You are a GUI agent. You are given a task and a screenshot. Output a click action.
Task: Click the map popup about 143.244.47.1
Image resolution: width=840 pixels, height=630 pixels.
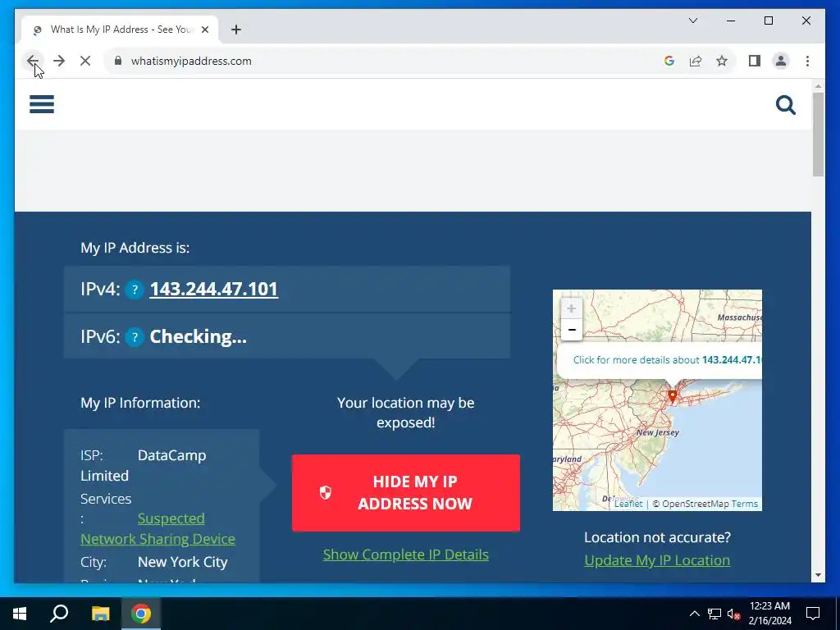pyautogui.click(x=660, y=360)
